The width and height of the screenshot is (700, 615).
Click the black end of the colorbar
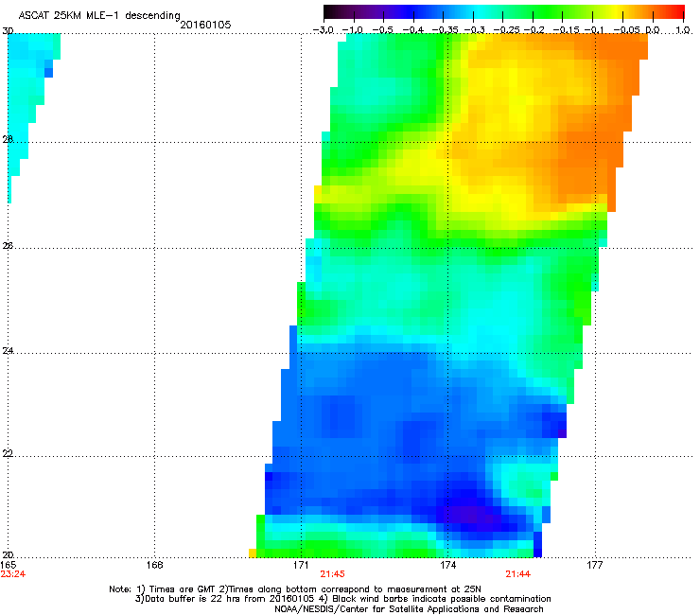click(329, 12)
